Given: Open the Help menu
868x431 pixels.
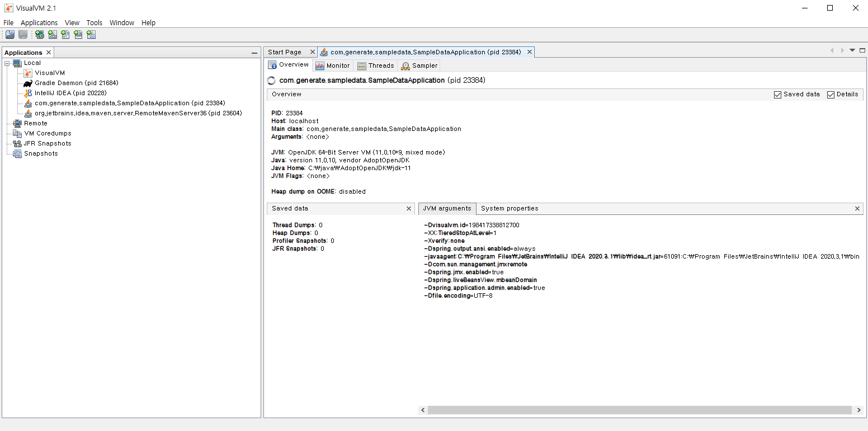Looking at the screenshot, I should (x=148, y=23).
